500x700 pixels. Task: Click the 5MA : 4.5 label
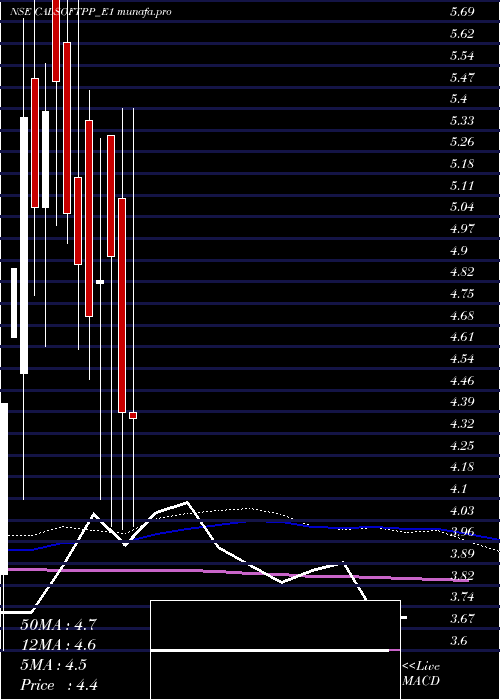[x=54, y=665]
